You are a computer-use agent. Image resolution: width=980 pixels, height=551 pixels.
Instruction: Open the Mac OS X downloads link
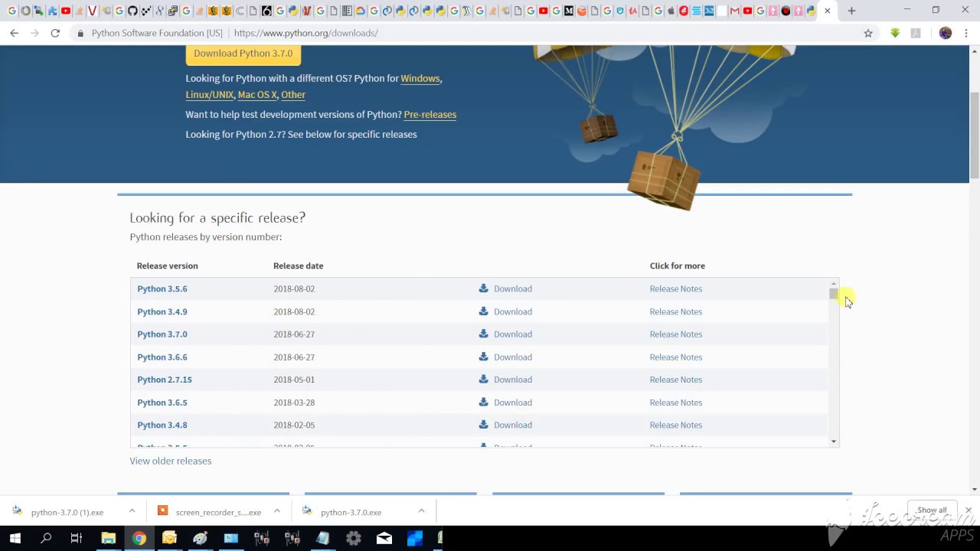tap(257, 95)
